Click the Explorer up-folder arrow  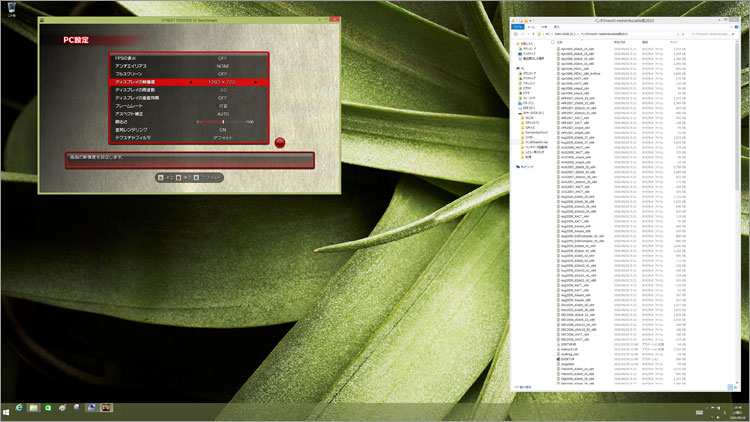point(531,33)
